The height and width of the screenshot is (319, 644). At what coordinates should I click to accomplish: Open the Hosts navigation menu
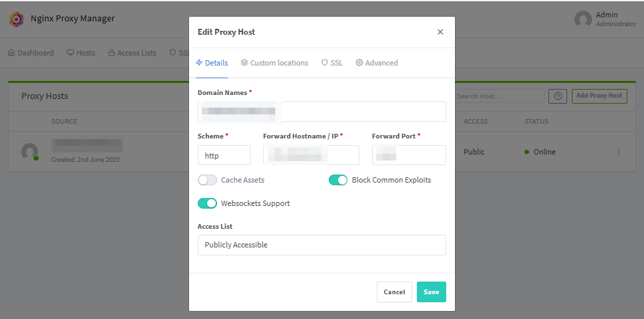pyautogui.click(x=81, y=53)
